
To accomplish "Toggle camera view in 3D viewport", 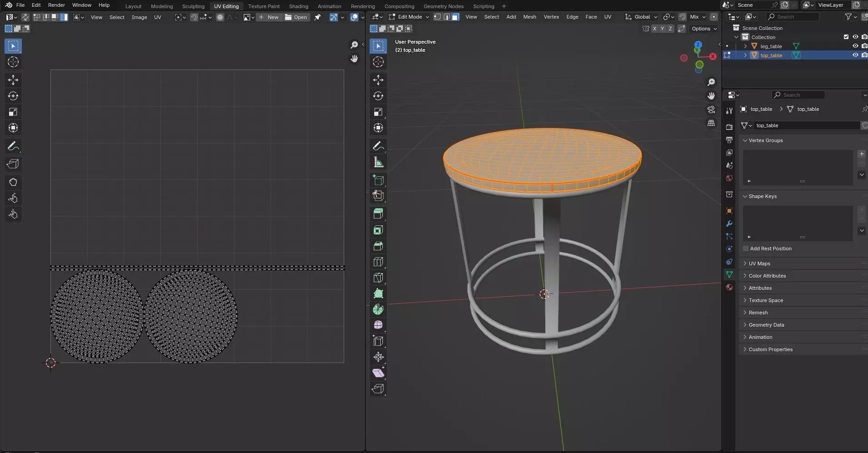I will click(711, 110).
